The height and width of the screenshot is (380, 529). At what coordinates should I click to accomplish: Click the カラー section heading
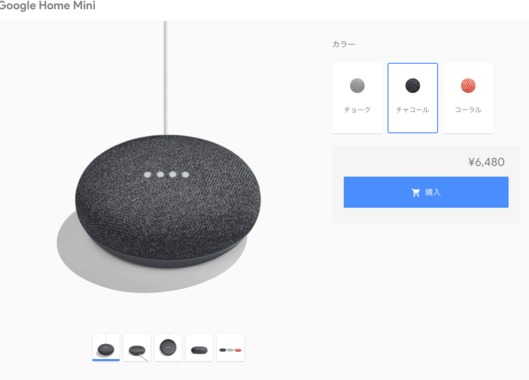[x=343, y=44]
